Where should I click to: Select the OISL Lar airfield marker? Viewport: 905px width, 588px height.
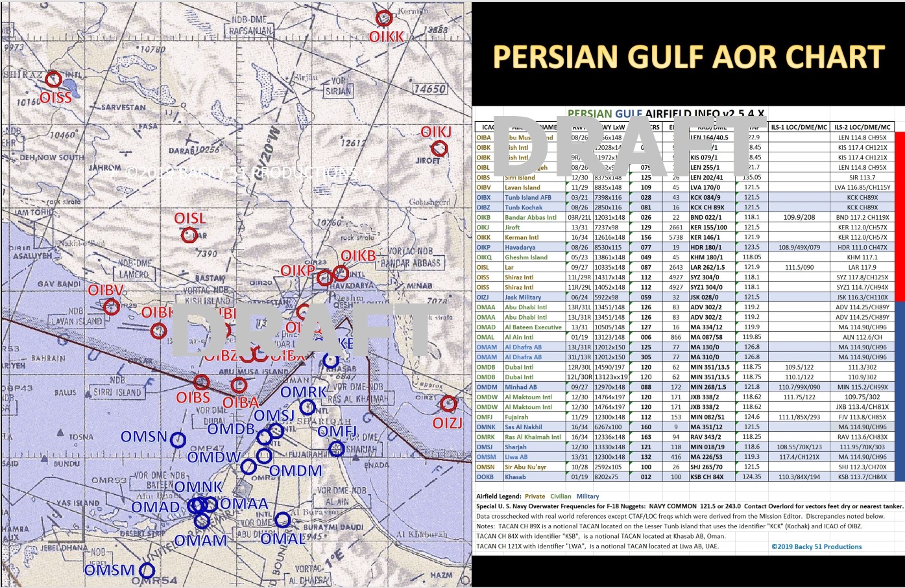pyautogui.click(x=189, y=235)
